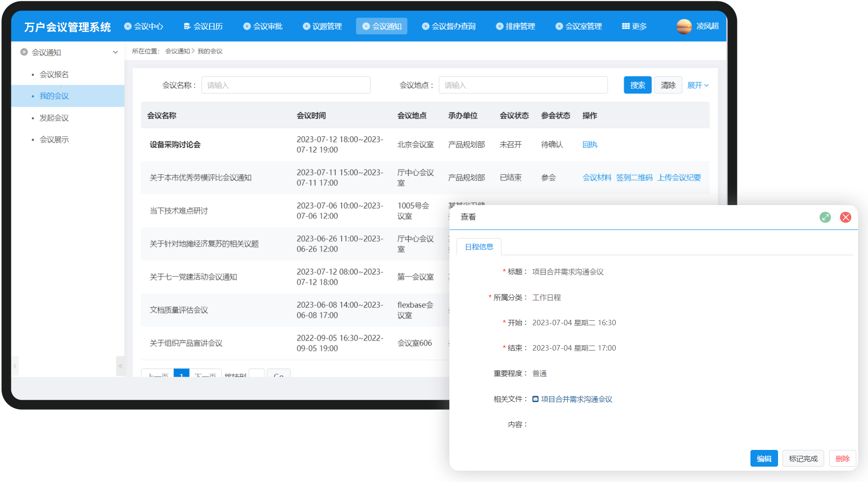The height and width of the screenshot is (482, 868).
Task: Click the 会议地点 search input
Action: pyautogui.click(x=523, y=85)
